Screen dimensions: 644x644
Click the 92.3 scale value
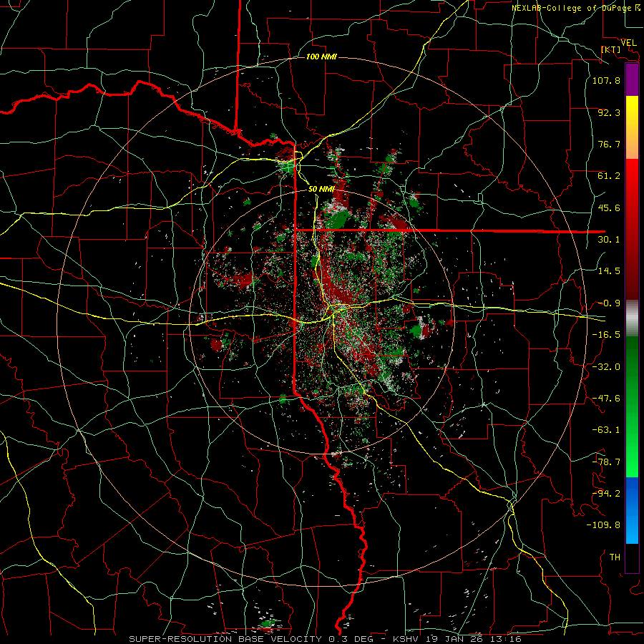609,112
